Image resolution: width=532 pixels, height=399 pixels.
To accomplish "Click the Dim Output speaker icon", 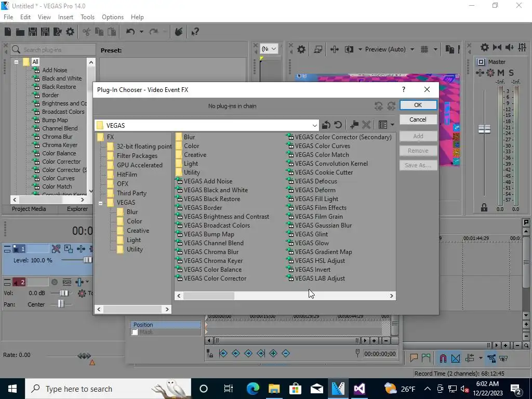I will [509, 47].
